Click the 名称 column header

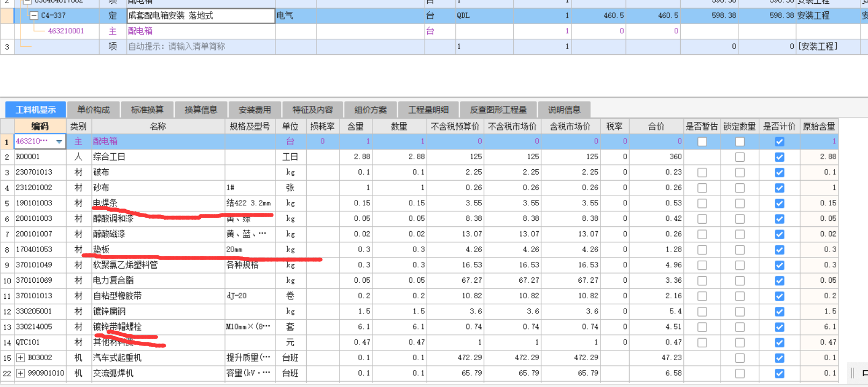point(158,126)
